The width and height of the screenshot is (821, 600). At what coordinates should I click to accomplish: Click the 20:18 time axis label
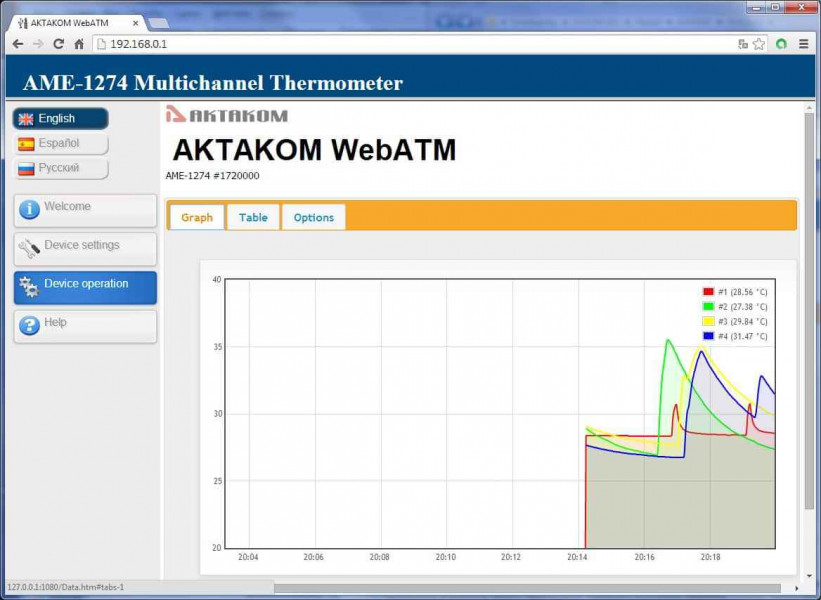click(x=710, y=557)
